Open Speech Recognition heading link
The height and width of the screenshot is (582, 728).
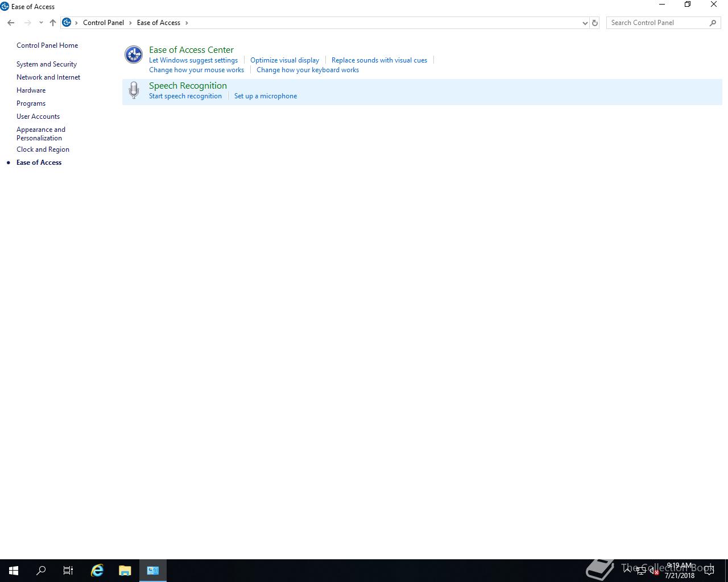tap(188, 86)
